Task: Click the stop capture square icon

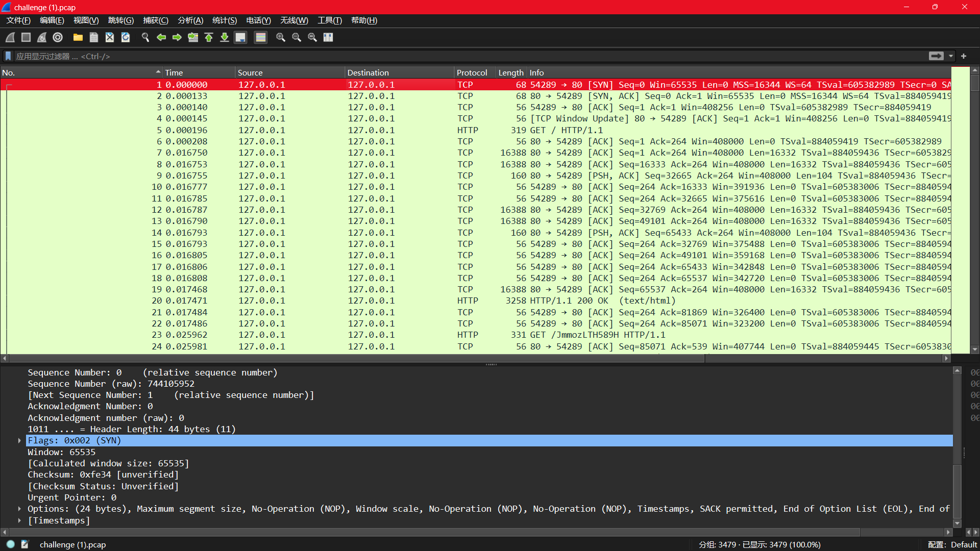Action: [x=26, y=37]
